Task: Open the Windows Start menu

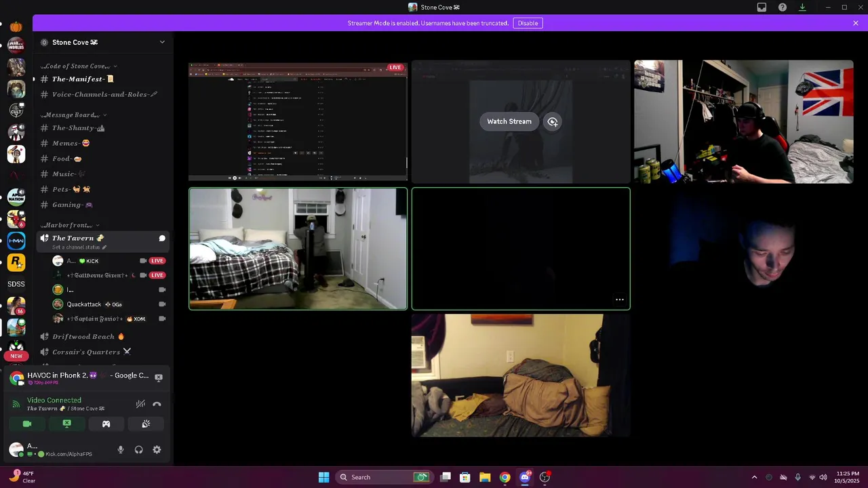Action: [324, 477]
